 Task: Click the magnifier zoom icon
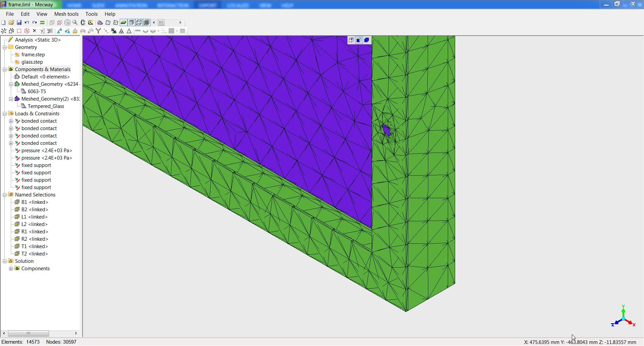click(75, 22)
